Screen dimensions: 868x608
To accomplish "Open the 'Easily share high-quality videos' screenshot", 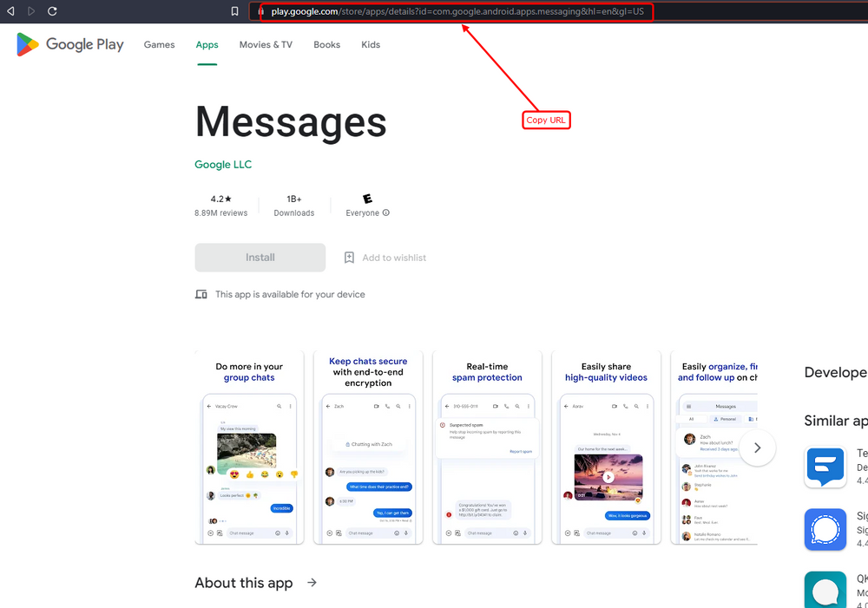I will [606, 447].
